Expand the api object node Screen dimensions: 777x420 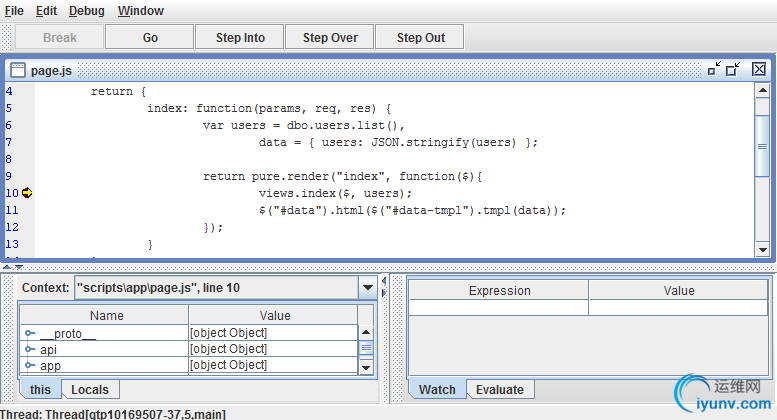point(30,349)
